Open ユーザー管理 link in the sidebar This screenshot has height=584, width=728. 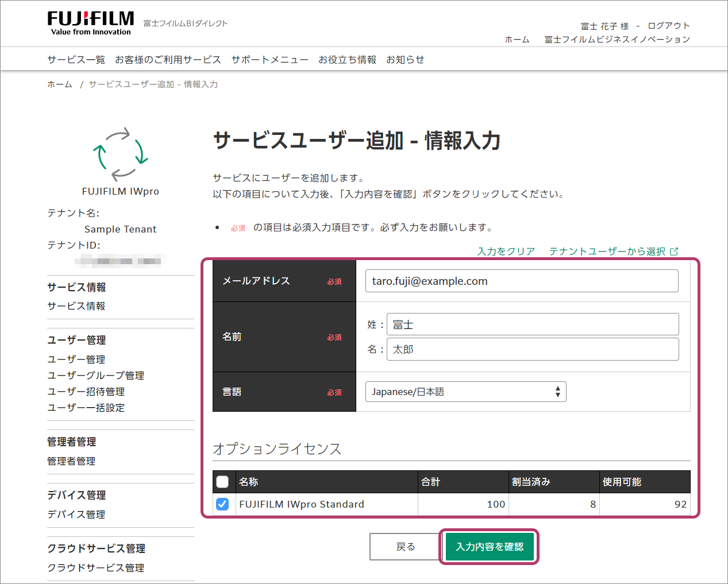76,359
